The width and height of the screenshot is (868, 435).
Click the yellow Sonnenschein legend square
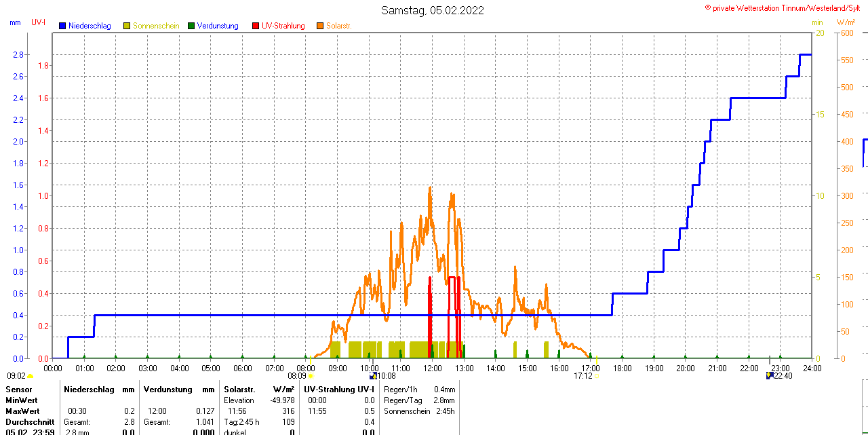(127, 26)
